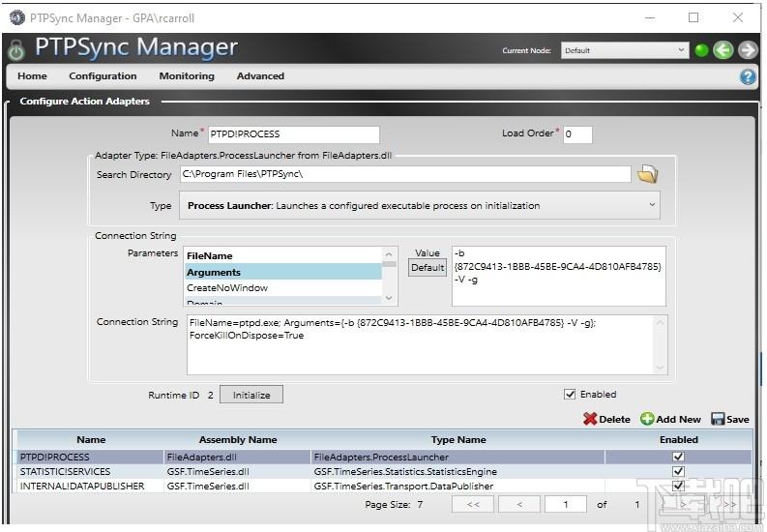Click the Load Order field
This screenshot has width=767, height=532.
[577, 134]
